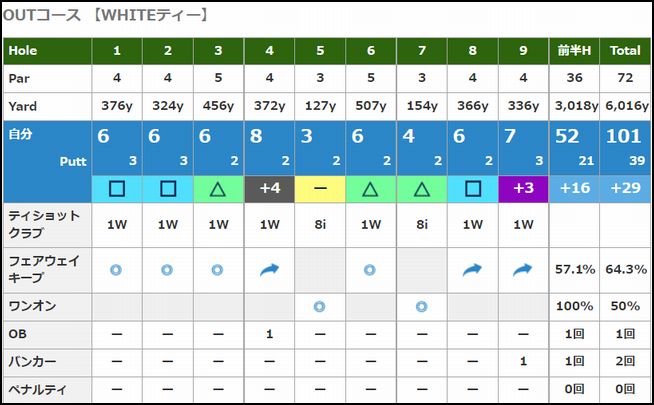The image size is (654, 405).
Task: Select the Total column header
Action: (626, 50)
